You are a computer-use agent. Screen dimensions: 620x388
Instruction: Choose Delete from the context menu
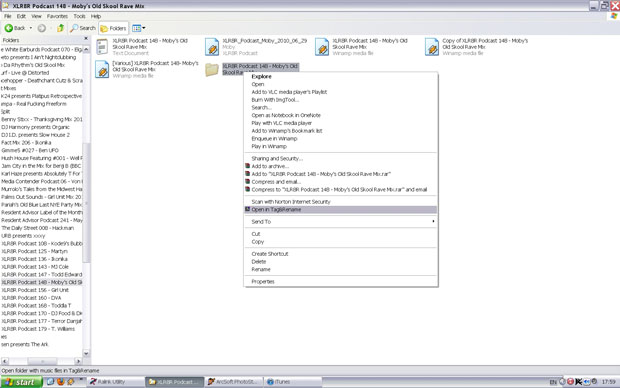pos(341,262)
